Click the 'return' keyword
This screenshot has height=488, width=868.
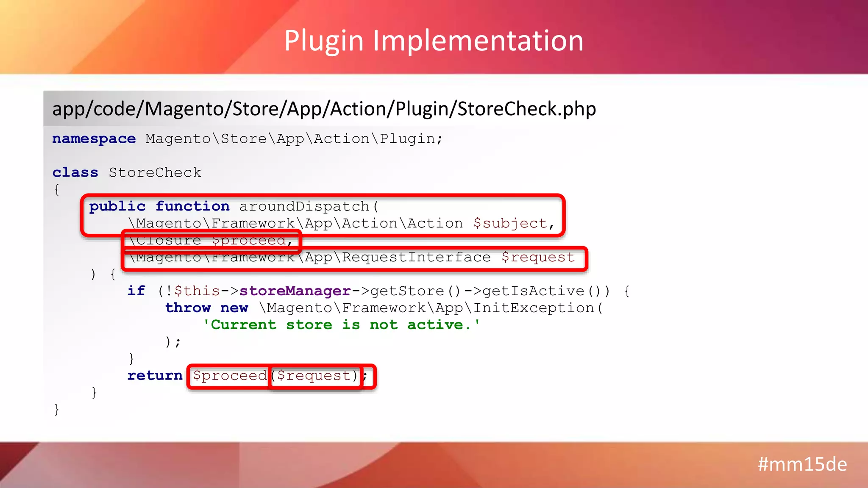click(155, 376)
